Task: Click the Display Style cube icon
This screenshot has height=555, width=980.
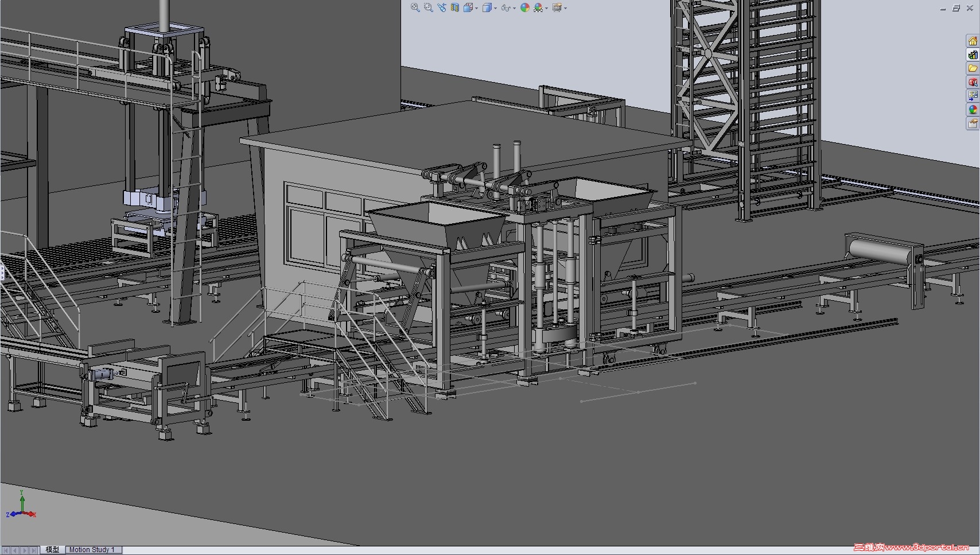Action: [487, 7]
